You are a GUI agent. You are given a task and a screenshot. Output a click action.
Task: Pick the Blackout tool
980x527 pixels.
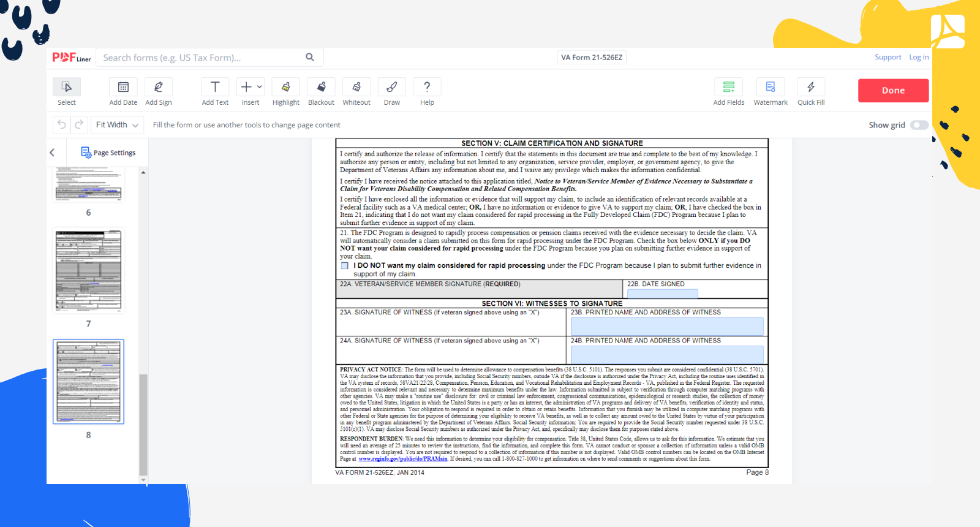coord(321,88)
